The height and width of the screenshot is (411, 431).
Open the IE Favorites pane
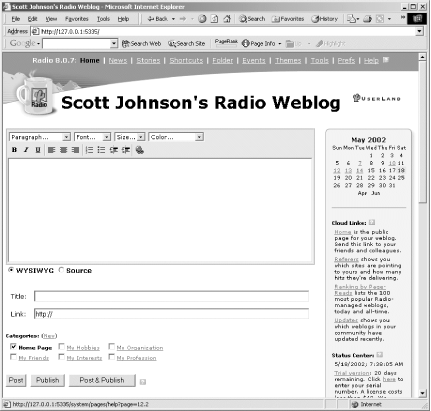[x=288, y=19]
